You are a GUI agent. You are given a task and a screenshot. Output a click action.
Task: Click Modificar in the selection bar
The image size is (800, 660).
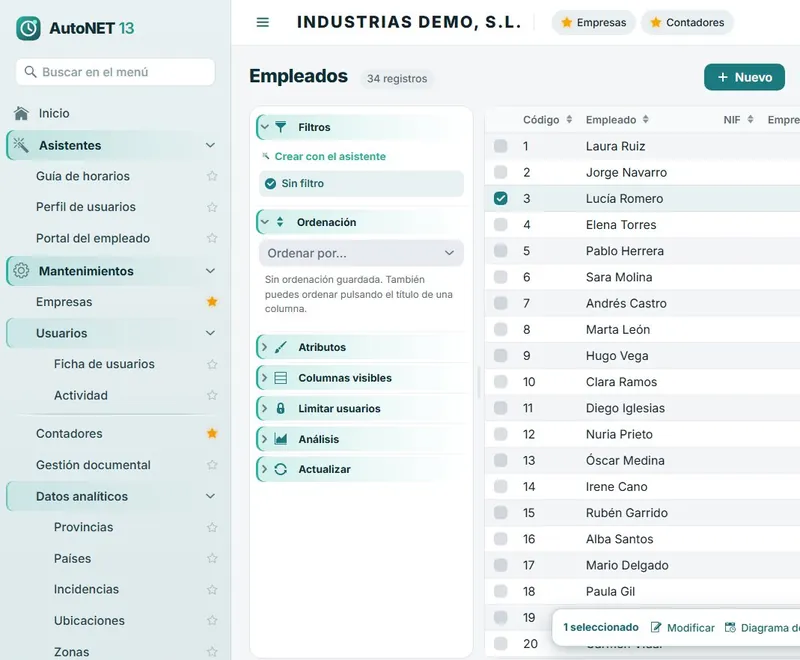click(x=683, y=627)
